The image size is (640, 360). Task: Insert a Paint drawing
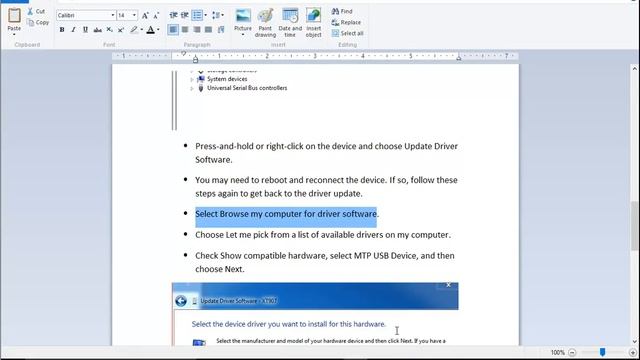(265, 23)
